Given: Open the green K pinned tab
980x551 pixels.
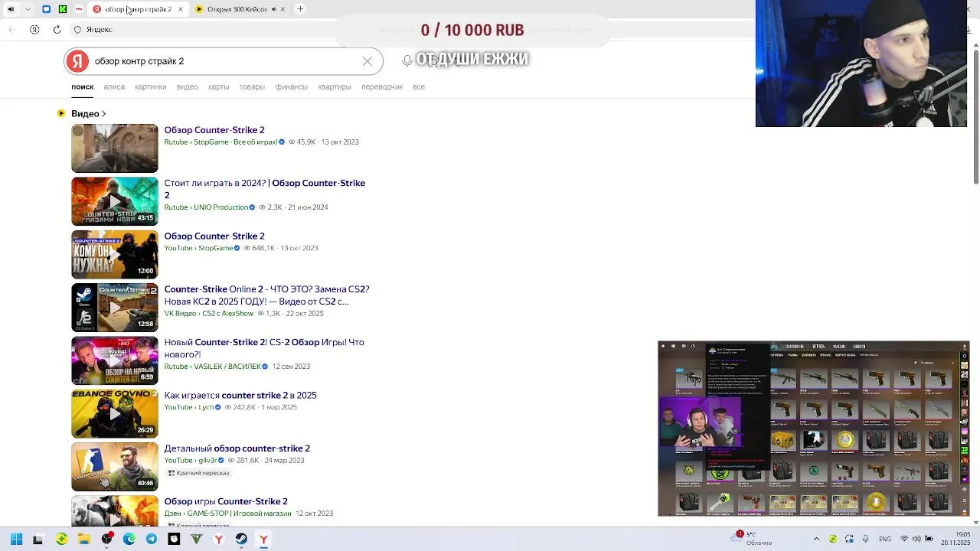Looking at the screenshot, I should pyautogui.click(x=63, y=9).
